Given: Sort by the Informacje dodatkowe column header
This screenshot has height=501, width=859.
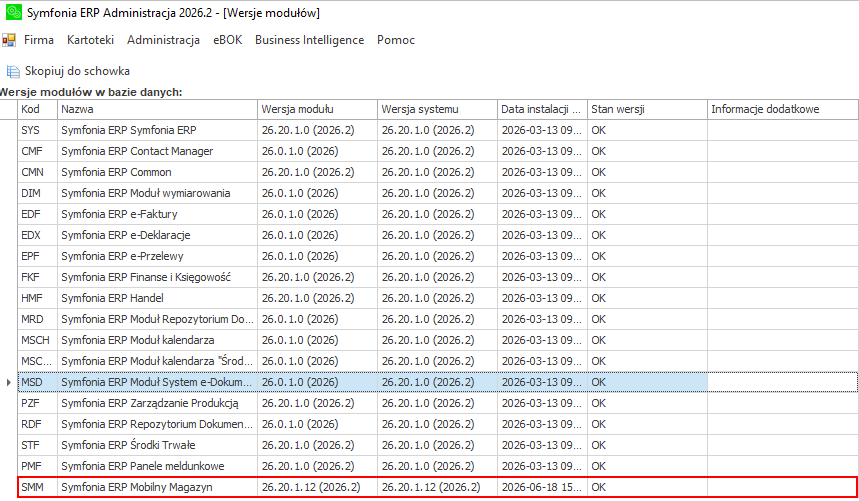Looking at the screenshot, I should [783, 109].
